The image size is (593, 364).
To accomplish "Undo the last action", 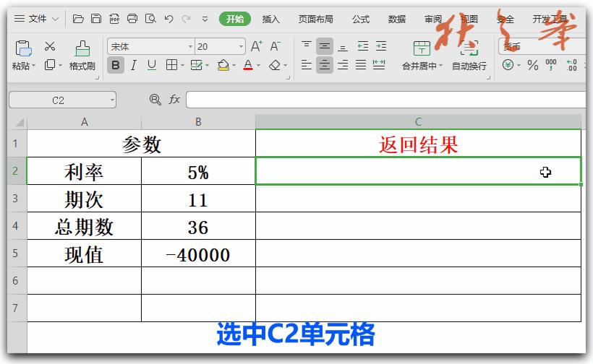I will (168, 19).
